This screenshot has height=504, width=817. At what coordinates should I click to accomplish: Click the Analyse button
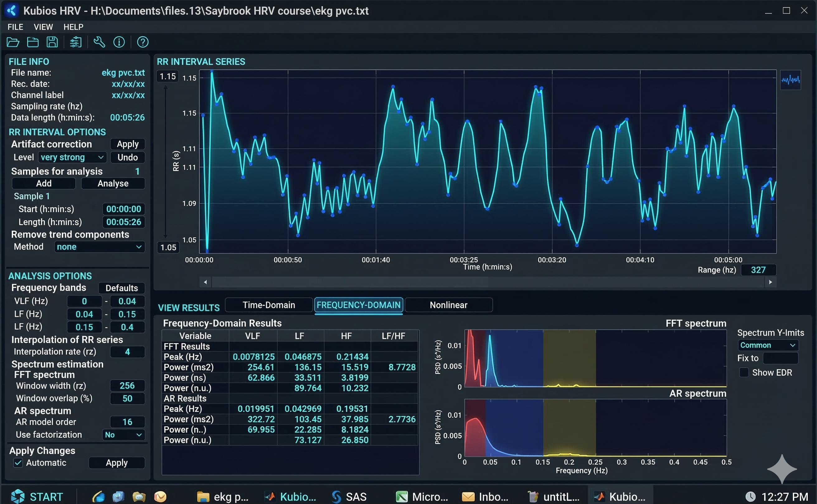(113, 183)
